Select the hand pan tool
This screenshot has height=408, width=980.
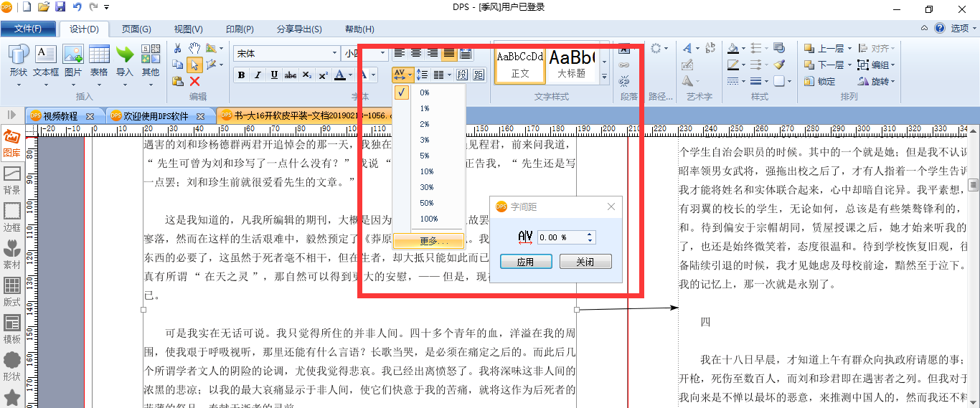coord(194,48)
